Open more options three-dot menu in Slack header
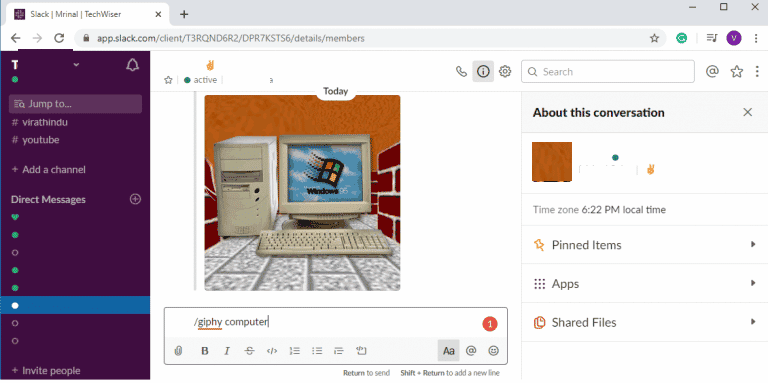Image resolution: width=768 pixels, height=383 pixels. pos(757,72)
